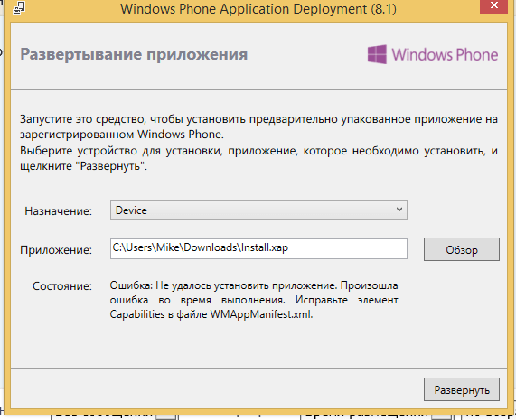Screen dimensions: 516x420
Task: Click the application icon in the title bar
Action: [19, 8]
